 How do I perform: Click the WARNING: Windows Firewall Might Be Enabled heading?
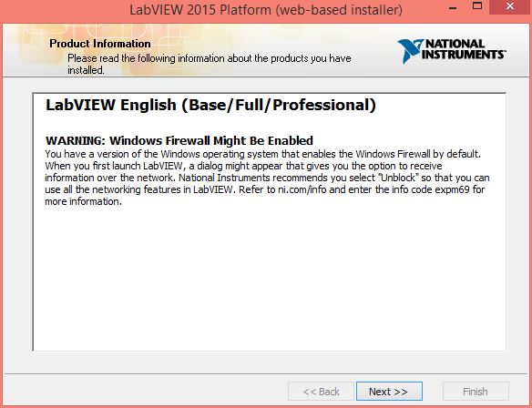179,140
